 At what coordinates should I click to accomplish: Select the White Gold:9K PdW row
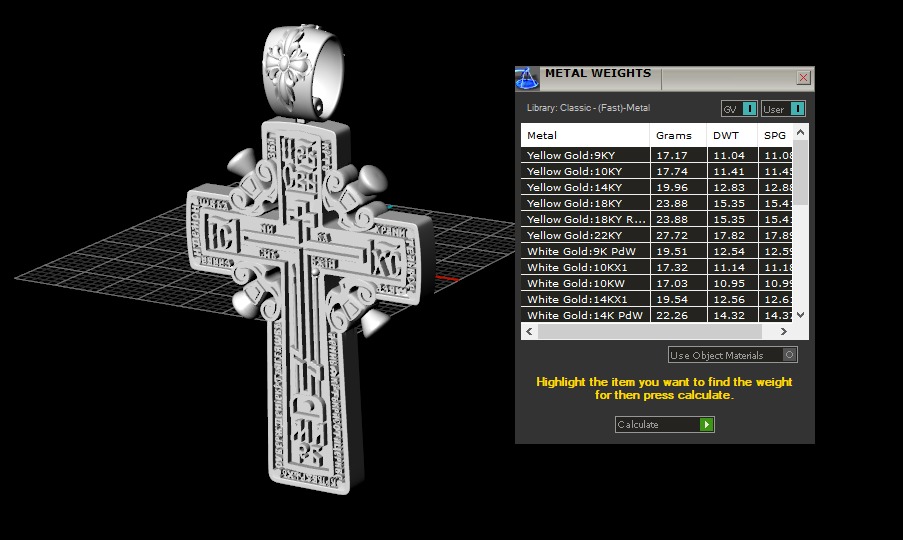click(x=657, y=252)
